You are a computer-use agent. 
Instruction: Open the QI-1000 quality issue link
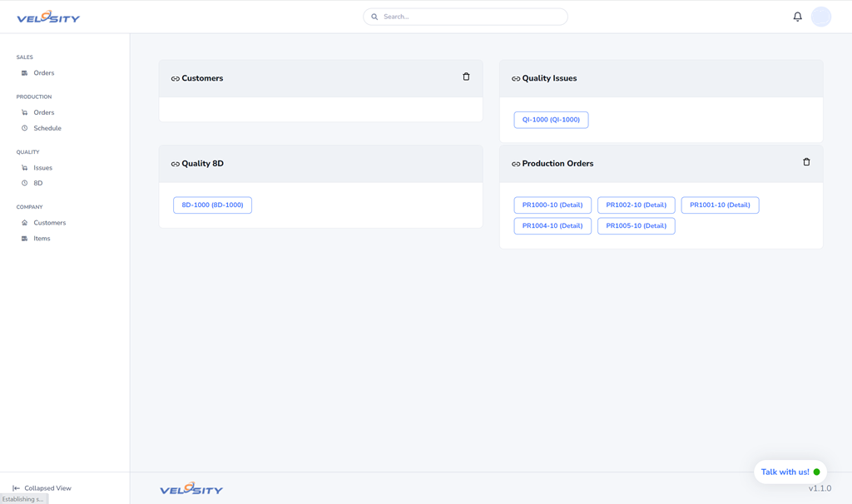tap(551, 120)
